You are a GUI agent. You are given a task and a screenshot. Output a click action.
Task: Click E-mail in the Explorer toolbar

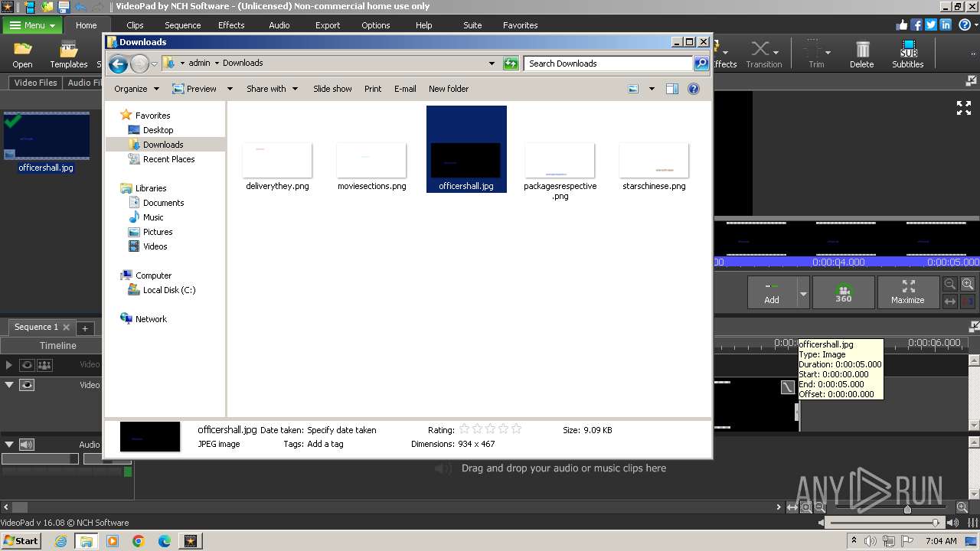(x=405, y=89)
